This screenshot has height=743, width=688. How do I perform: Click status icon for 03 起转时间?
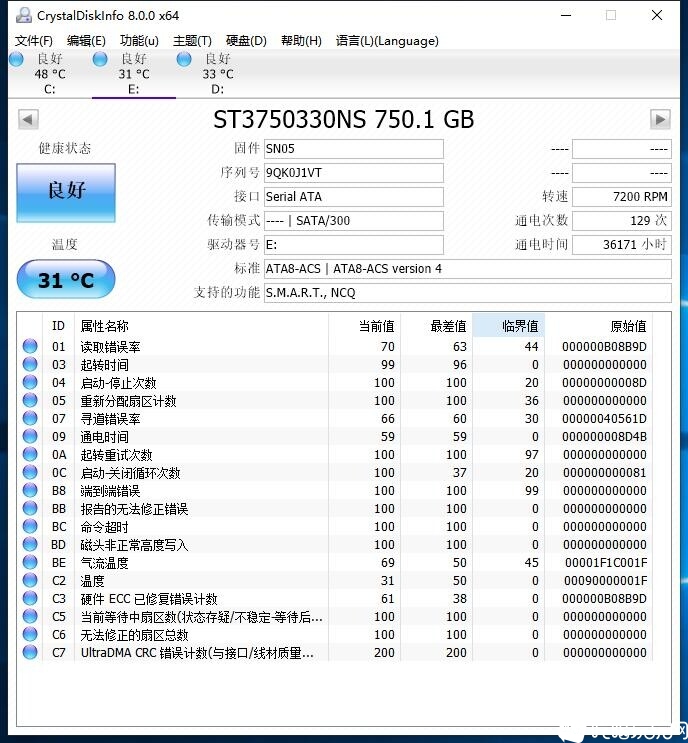point(30,364)
